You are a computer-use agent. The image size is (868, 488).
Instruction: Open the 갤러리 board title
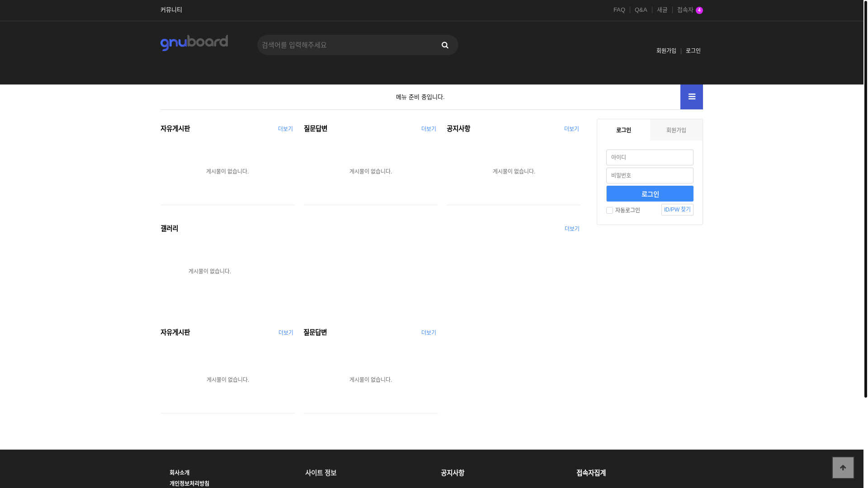tap(170, 229)
